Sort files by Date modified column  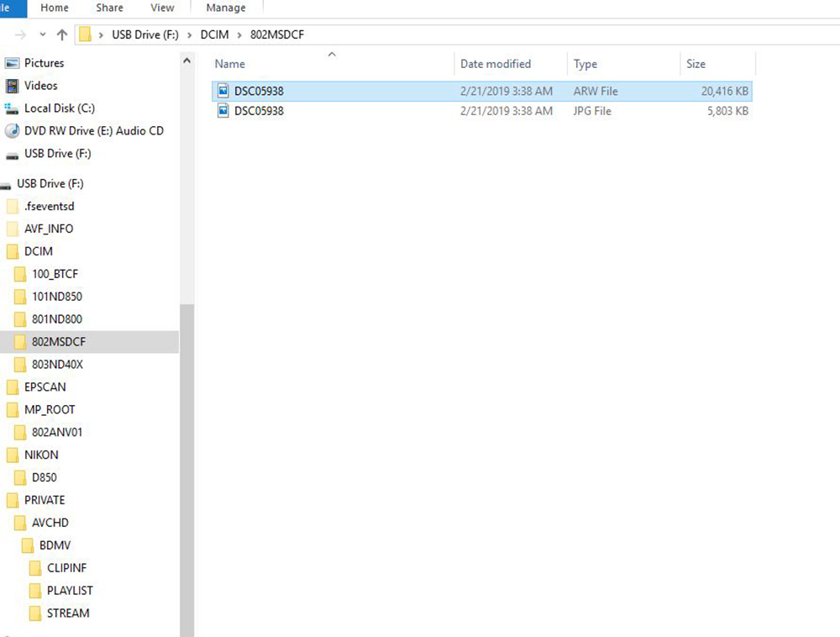click(x=496, y=64)
